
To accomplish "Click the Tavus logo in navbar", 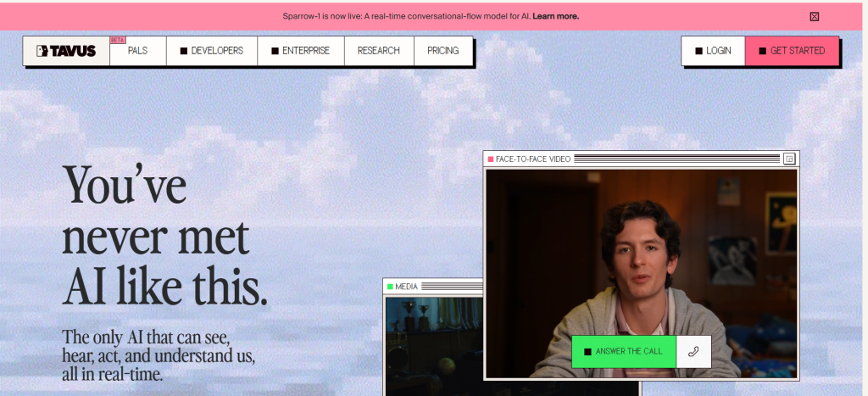I will [x=66, y=51].
